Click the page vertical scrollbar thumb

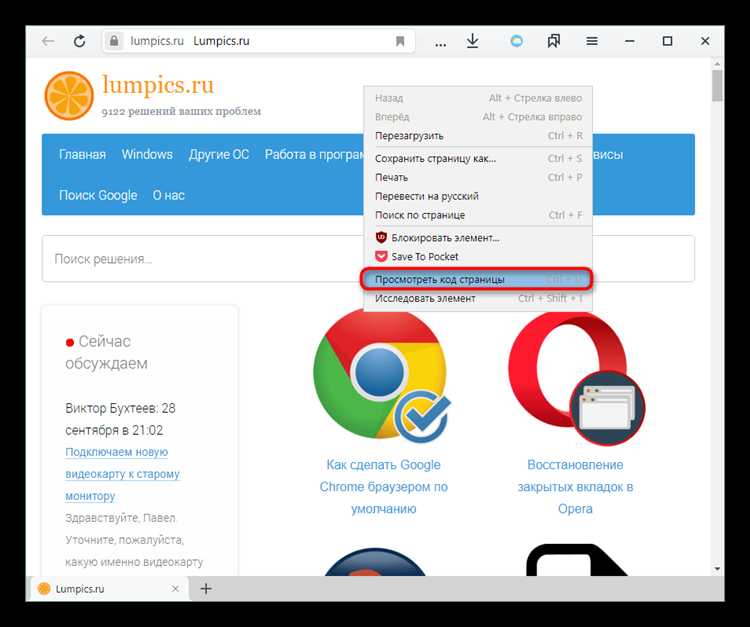coord(717,86)
